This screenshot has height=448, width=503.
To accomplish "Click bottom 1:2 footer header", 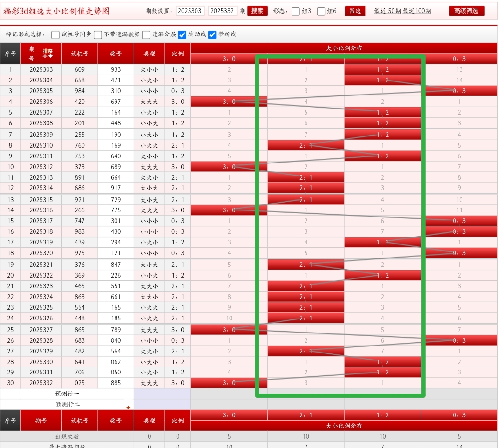I will coord(382,415).
